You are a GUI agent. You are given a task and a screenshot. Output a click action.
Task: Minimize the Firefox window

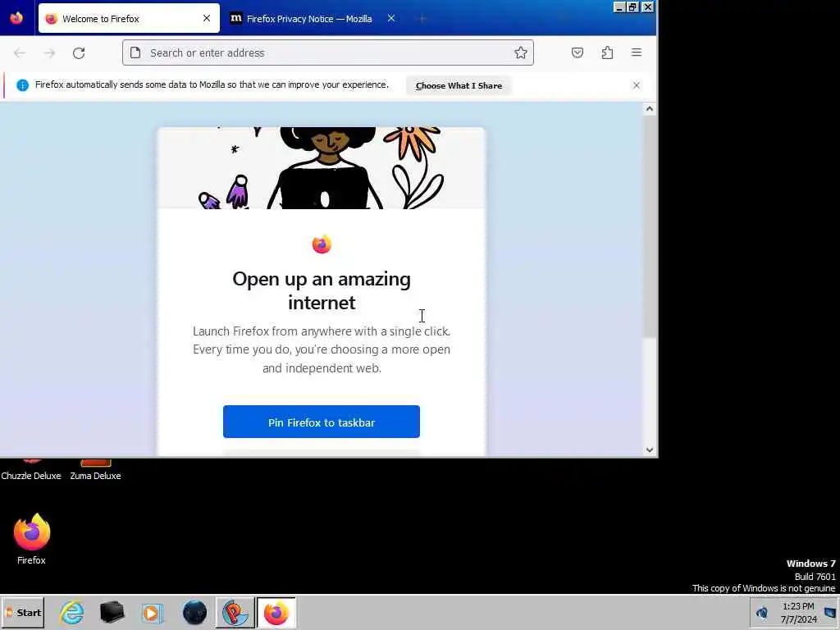click(619, 7)
